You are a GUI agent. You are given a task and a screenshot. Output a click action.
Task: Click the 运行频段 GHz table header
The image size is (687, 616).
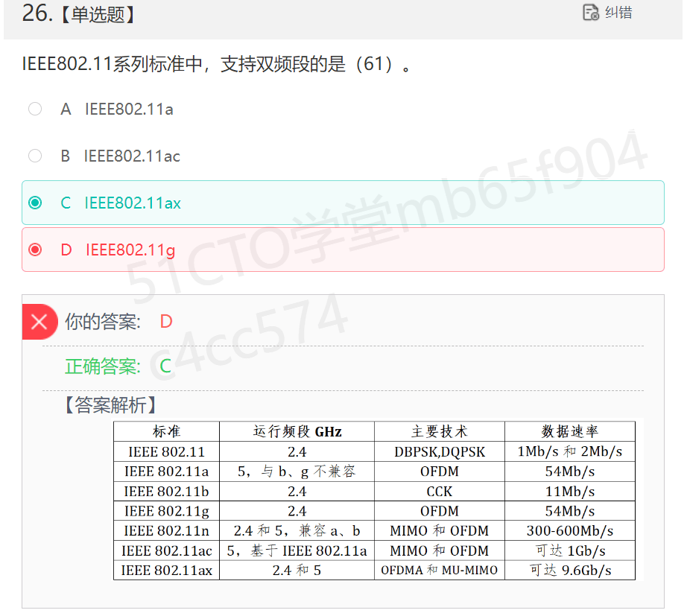tap(297, 431)
